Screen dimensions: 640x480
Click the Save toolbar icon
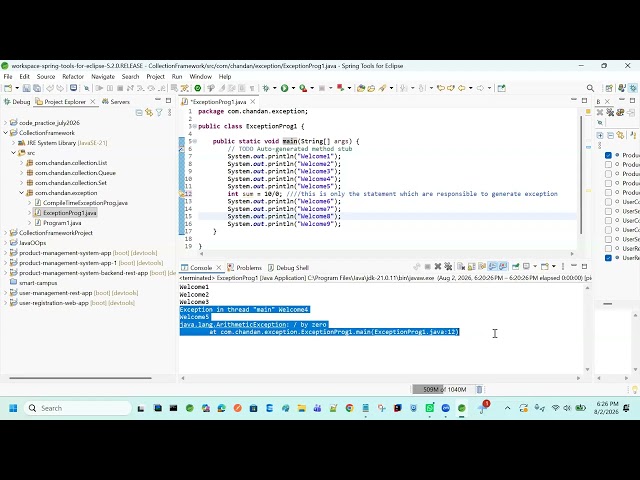(x=27, y=88)
